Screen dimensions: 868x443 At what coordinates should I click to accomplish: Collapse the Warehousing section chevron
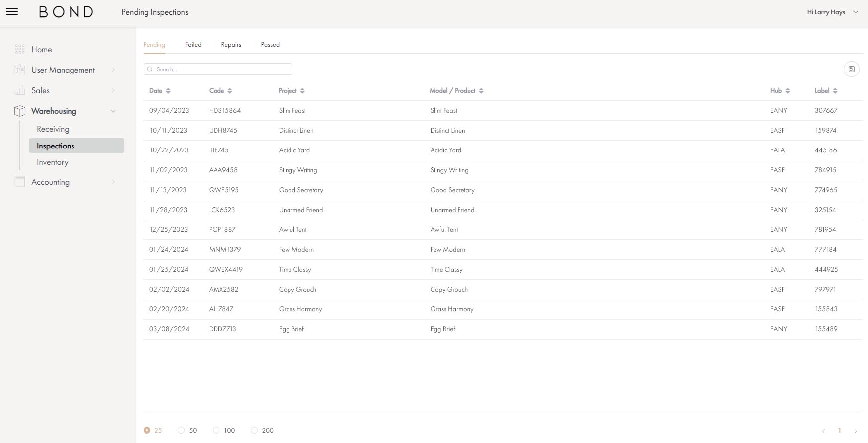point(113,111)
